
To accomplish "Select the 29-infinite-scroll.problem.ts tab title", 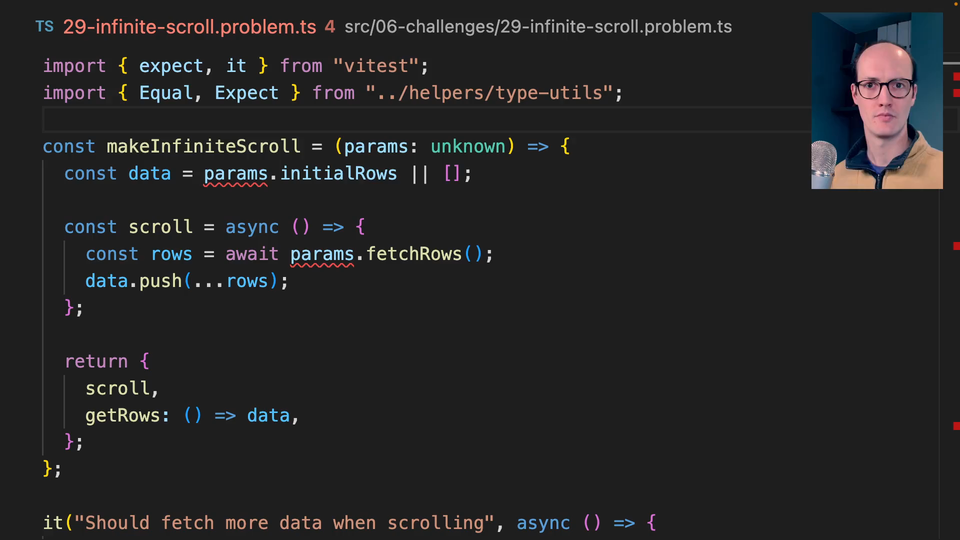I will tap(190, 27).
